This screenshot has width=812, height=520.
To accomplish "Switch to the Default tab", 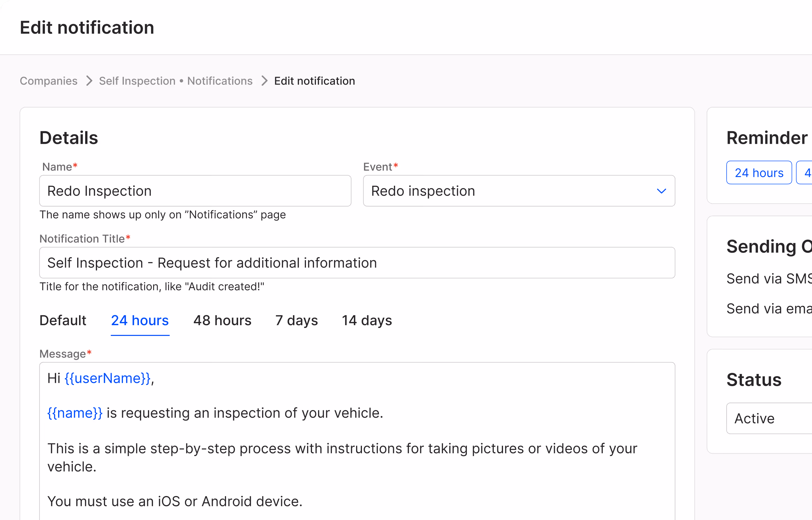I will tap(63, 320).
